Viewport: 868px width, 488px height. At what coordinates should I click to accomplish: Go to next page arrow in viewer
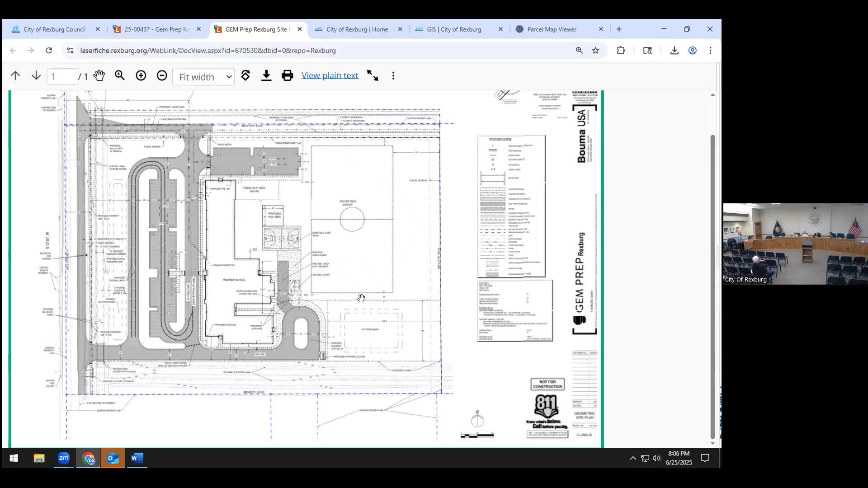click(36, 75)
